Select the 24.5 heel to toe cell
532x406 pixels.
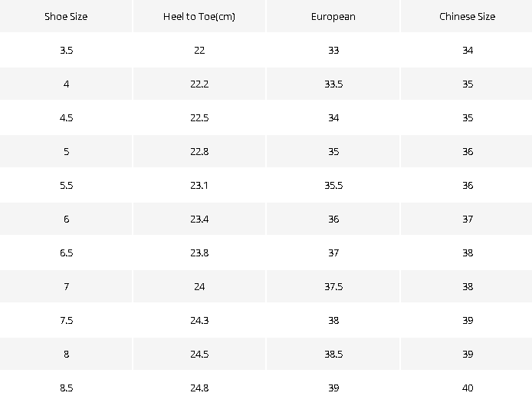(x=199, y=354)
